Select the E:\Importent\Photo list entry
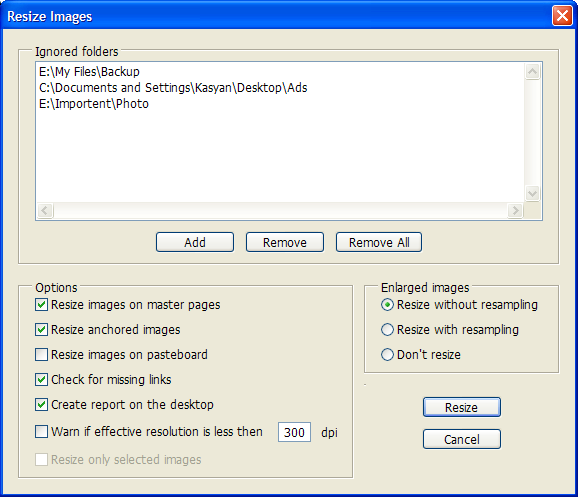578x497 pixels. [94, 104]
